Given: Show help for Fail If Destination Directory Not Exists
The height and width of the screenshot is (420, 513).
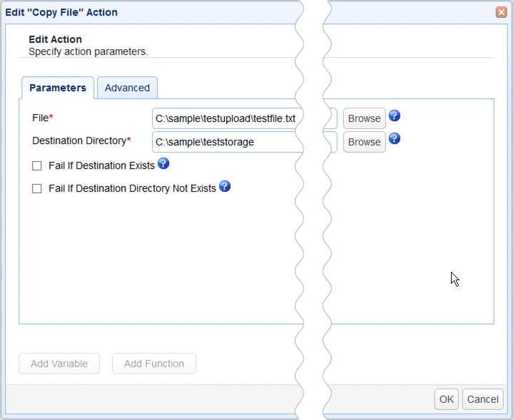Looking at the screenshot, I should (225, 187).
